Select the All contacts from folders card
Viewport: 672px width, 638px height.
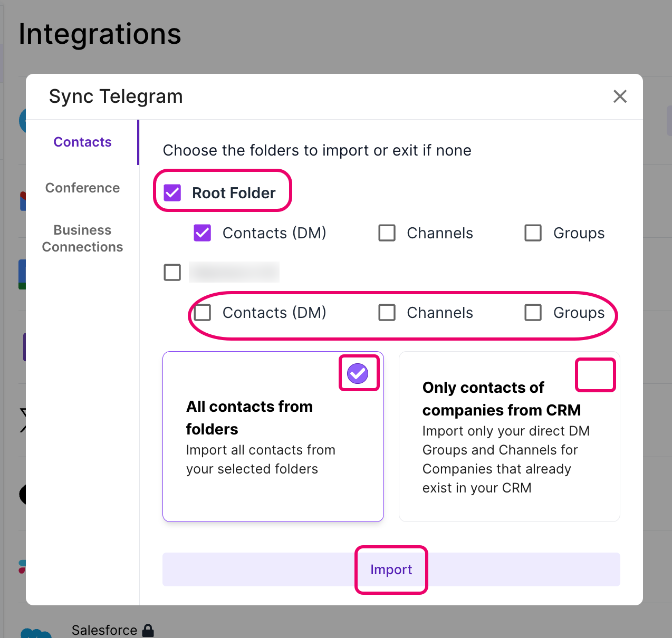pyautogui.click(x=273, y=437)
